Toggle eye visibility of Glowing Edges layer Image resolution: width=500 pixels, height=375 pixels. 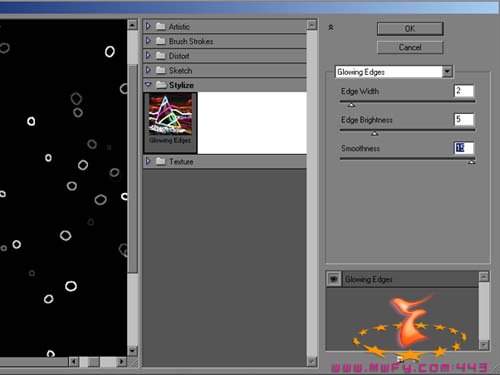pyautogui.click(x=334, y=279)
